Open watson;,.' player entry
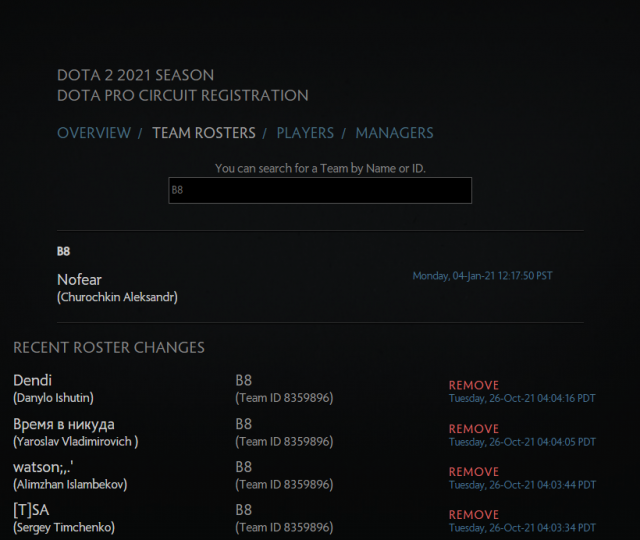Screen dimensions: 640x540 pyautogui.click(x=45, y=467)
